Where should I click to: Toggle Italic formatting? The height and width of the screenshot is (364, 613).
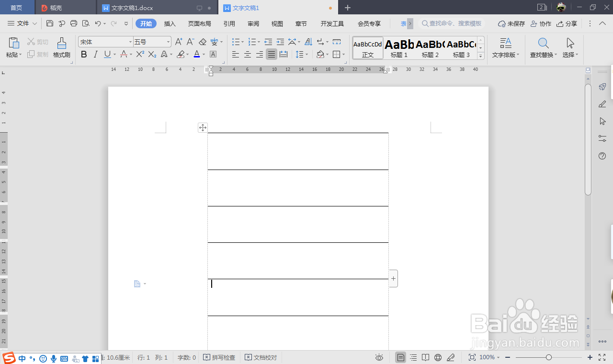(x=96, y=54)
